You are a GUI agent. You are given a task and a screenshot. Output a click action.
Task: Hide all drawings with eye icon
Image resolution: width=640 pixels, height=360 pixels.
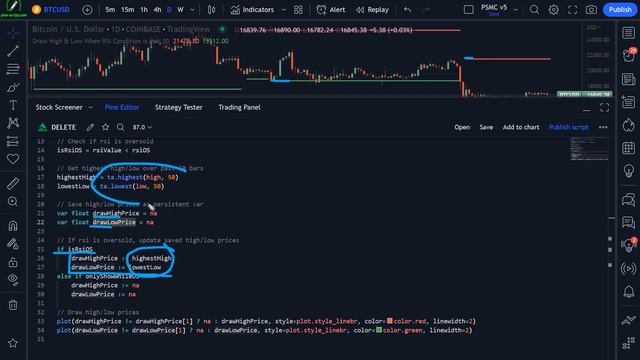[x=13, y=280]
